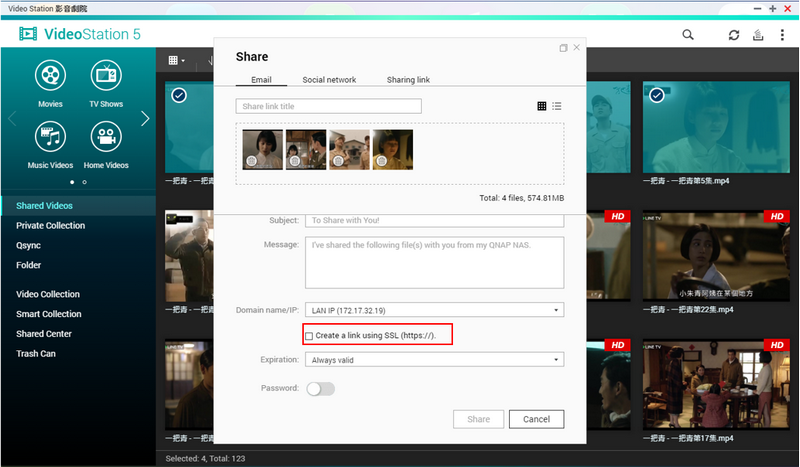
Task: Open Shared Videos in sidebar
Action: [79, 206]
